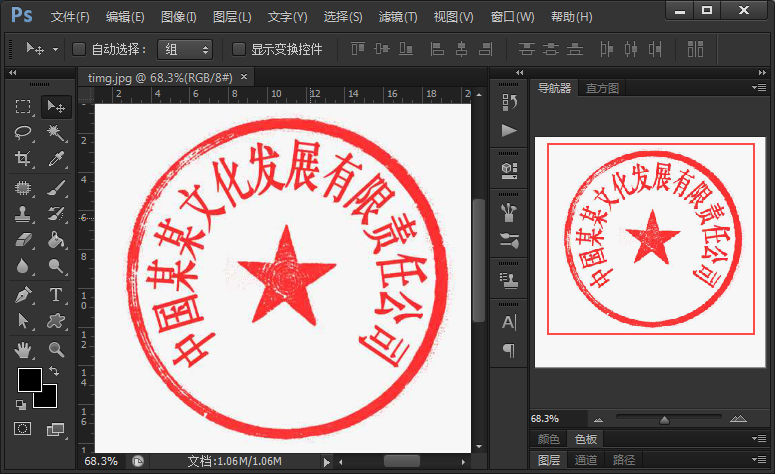Open the 文件(F) menu
The image size is (775, 474).
coord(70,17)
